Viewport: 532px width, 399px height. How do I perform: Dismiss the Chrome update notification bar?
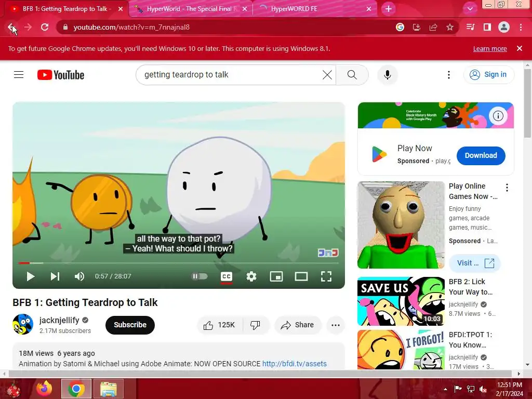(520, 48)
